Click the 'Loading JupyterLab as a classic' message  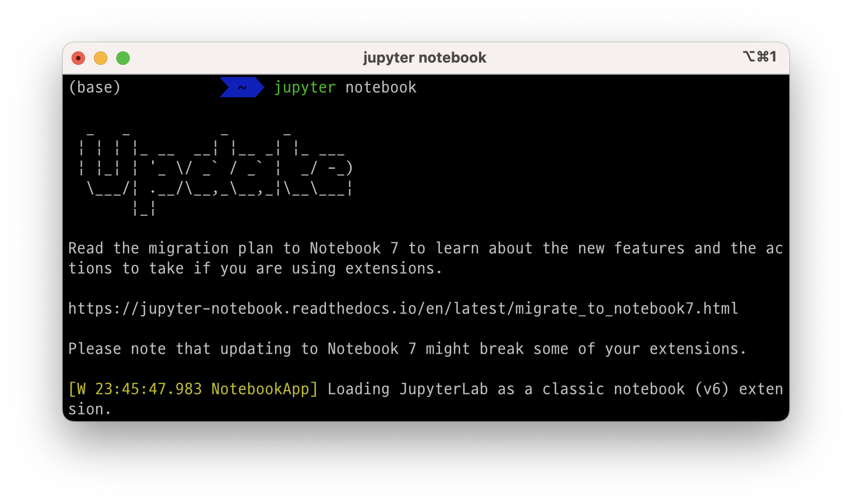pyautogui.click(x=555, y=389)
